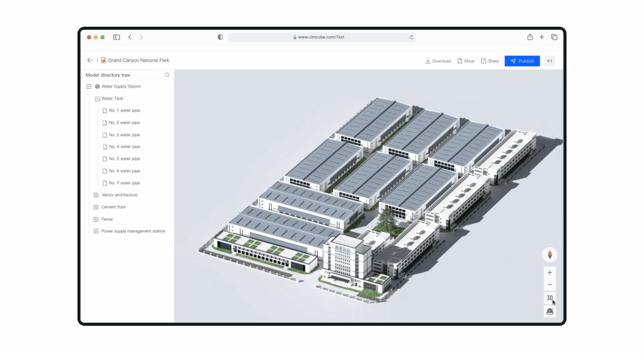Select the No. 5 water pipe label
Image resolution: width=644 pixels, height=353 pixels.
[124, 159]
